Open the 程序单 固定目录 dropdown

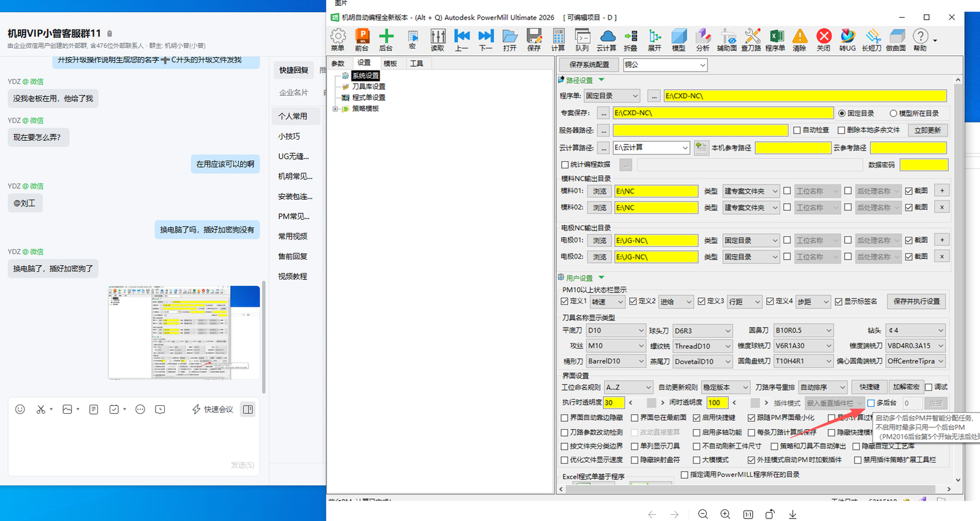click(612, 96)
